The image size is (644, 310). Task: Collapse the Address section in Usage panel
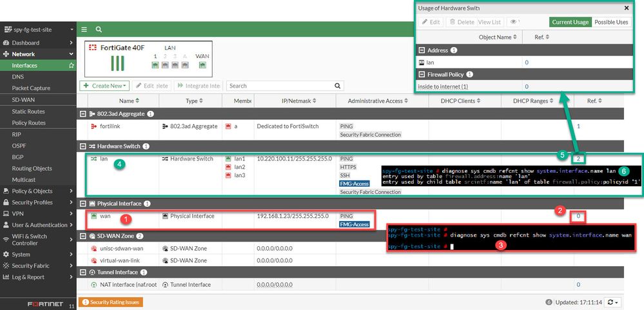click(422, 50)
